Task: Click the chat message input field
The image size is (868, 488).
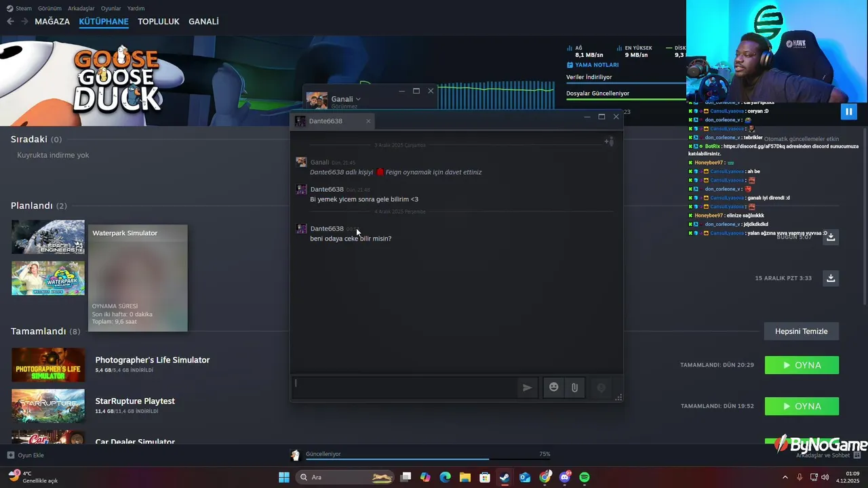Action: (405, 388)
